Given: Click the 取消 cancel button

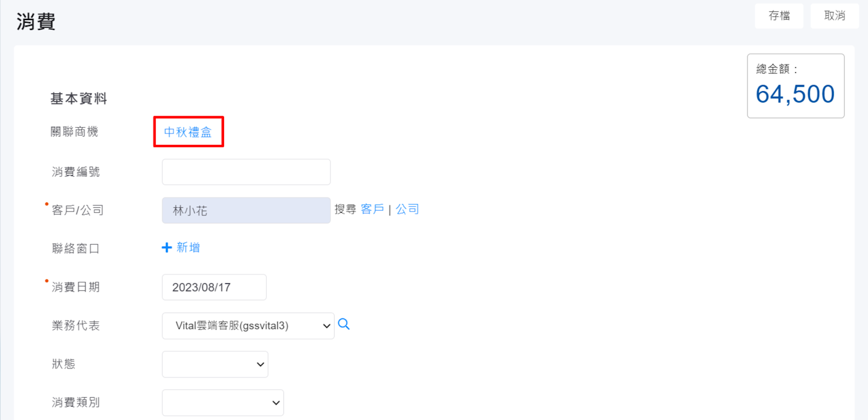Looking at the screenshot, I should (x=834, y=16).
